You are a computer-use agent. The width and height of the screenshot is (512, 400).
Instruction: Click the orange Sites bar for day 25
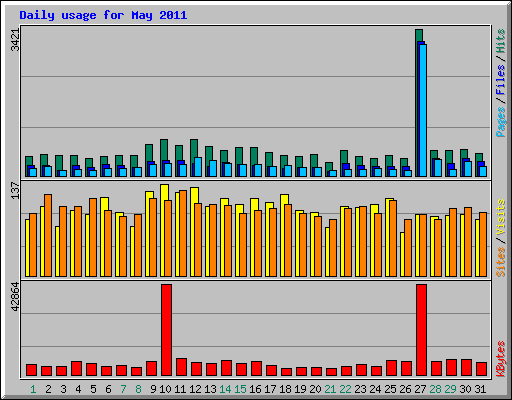click(393, 238)
